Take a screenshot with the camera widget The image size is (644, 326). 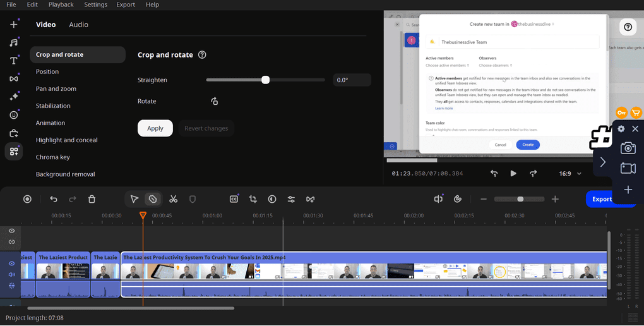click(x=628, y=148)
